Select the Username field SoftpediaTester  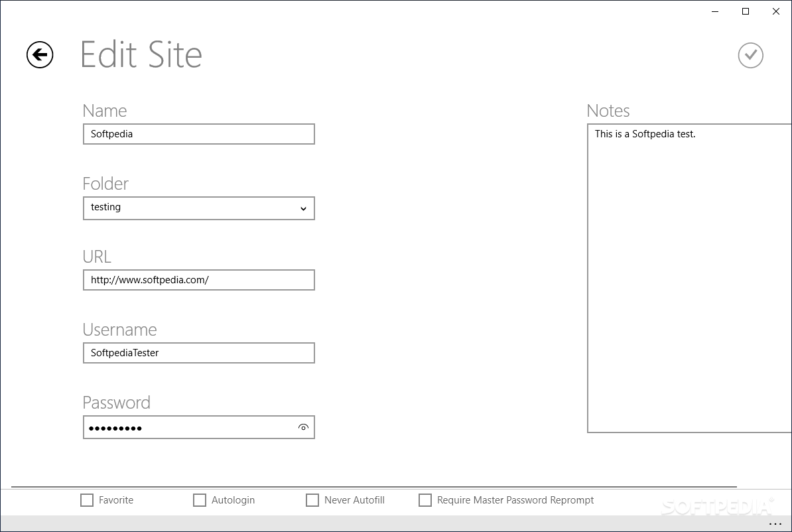tap(199, 353)
